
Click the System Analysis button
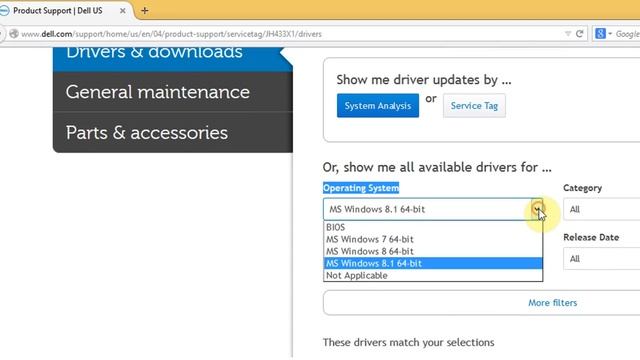click(378, 106)
